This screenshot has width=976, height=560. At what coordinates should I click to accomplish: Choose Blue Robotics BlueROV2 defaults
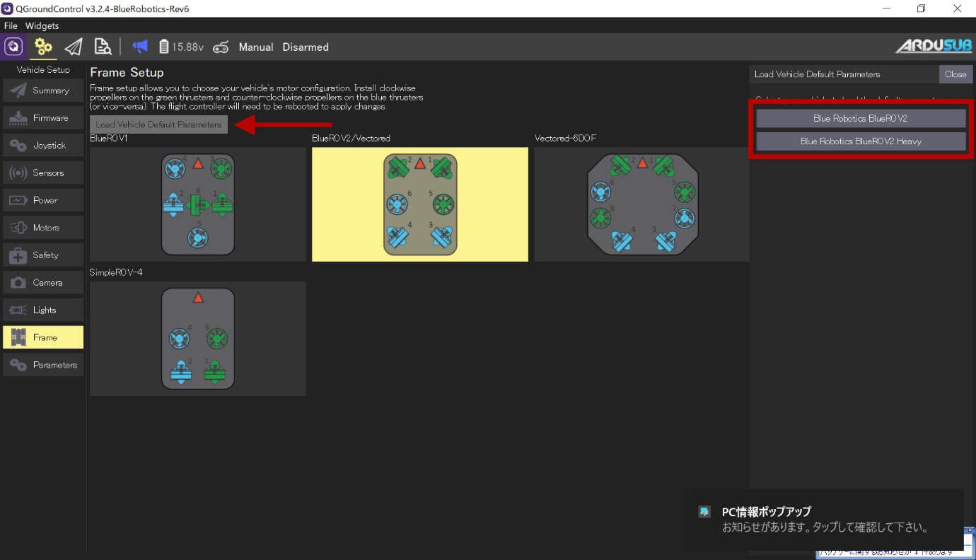point(861,118)
